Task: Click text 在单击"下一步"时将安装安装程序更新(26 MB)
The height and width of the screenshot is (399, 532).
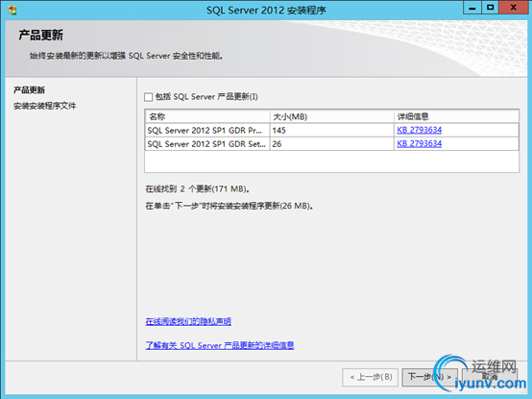Action: coord(230,206)
